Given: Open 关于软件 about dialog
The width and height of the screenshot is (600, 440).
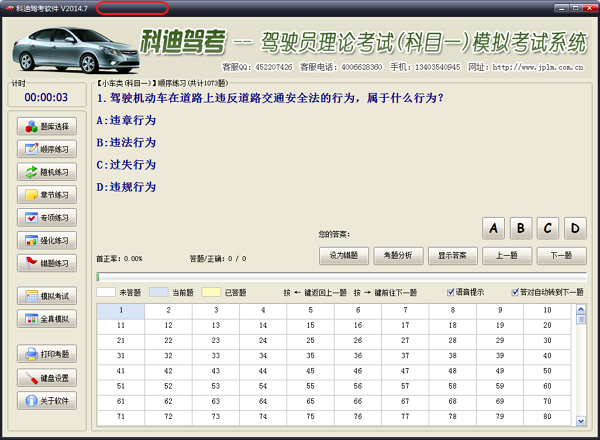Looking at the screenshot, I should coord(47,401).
